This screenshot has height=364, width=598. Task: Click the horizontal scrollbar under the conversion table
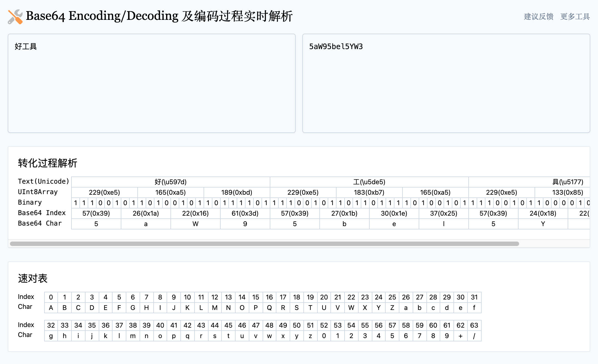coord(264,244)
